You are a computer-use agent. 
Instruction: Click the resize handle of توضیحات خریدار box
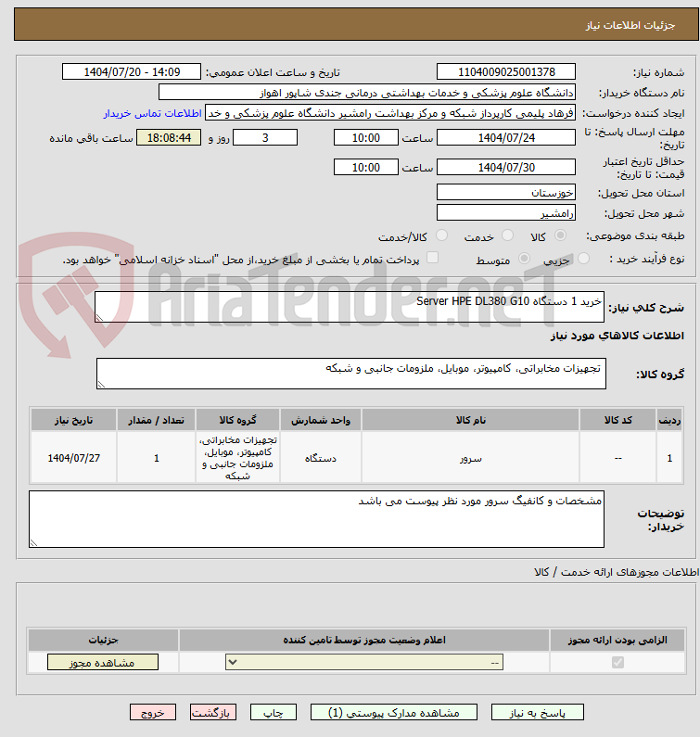[x=33, y=543]
